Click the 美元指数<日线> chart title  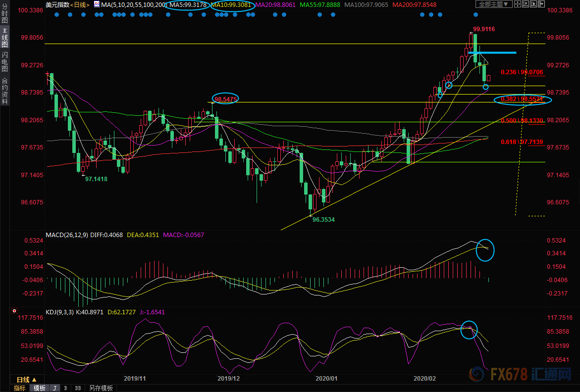coord(67,5)
